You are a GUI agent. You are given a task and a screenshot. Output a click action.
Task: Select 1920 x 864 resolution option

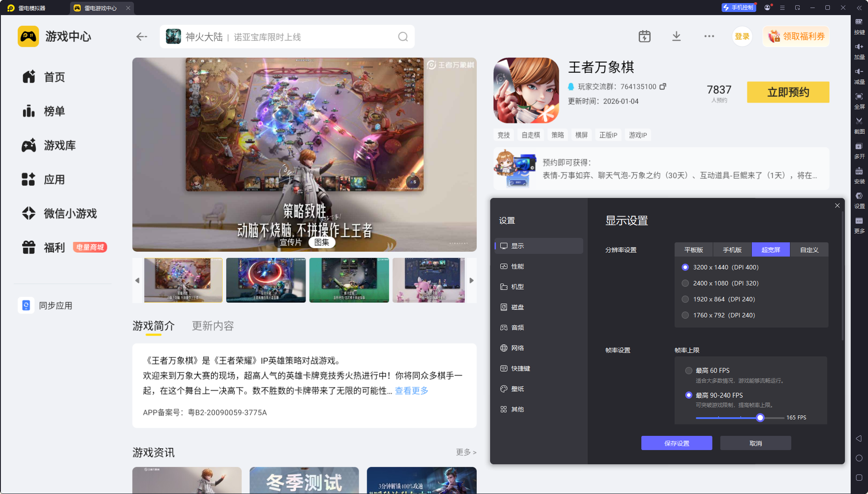[685, 299]
